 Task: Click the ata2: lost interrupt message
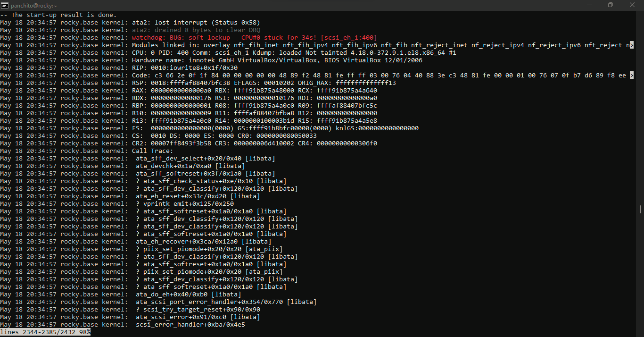196,23
